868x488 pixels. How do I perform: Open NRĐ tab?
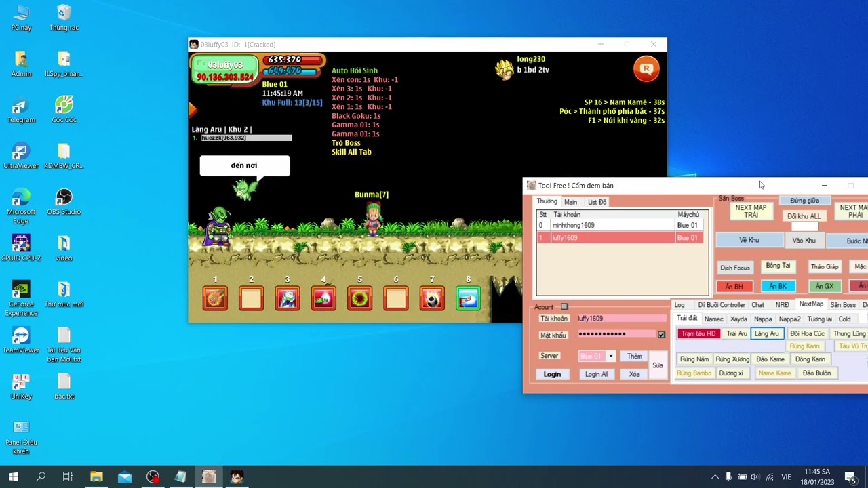point(783,305)
